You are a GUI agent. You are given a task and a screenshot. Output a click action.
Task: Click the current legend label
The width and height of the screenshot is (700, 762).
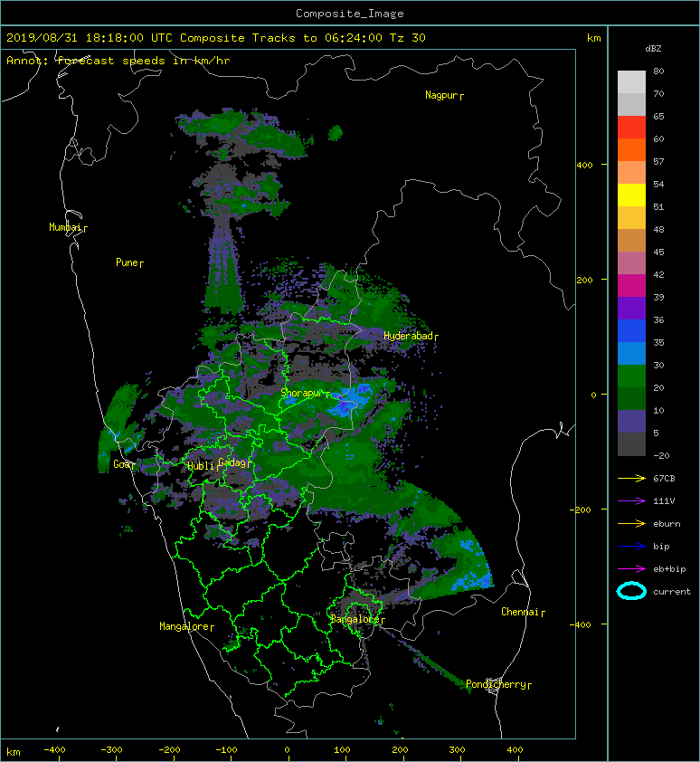(x=671, y=592)
